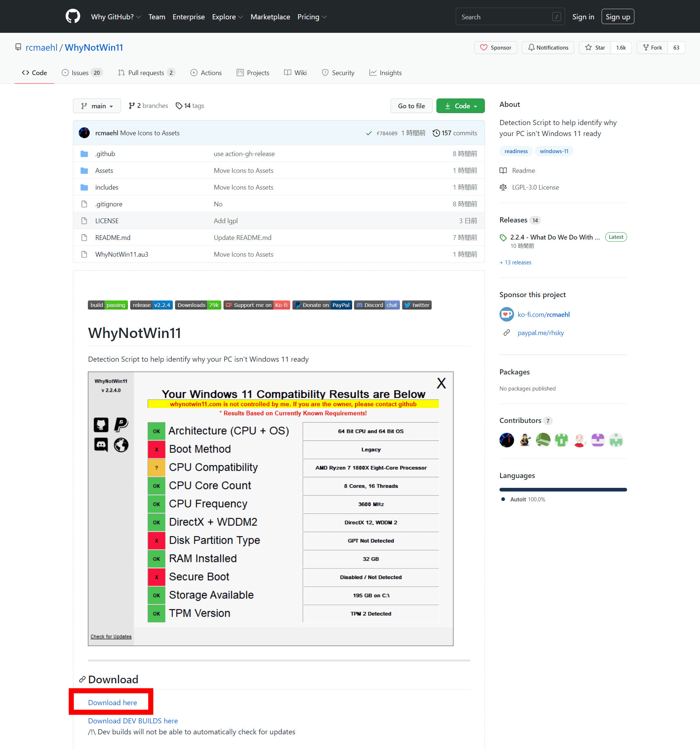Expand the main branch dropdown
This screenshot has height=750, width=700.
tap(97, 106)
